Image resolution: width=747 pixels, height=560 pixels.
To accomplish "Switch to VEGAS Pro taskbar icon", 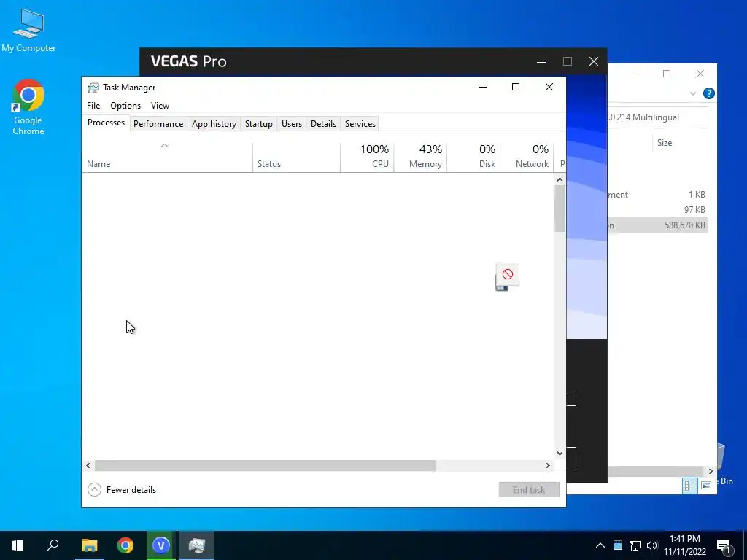I will [161, 545].
